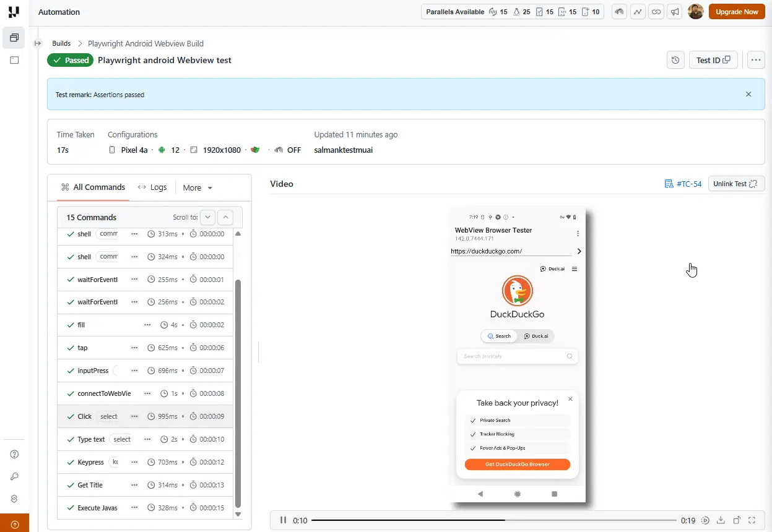This screenshot has width=772, height=532.
Task: Open ellipsis menu on the Get Title row
Action: pyautogui.click(x=134, y=485)
